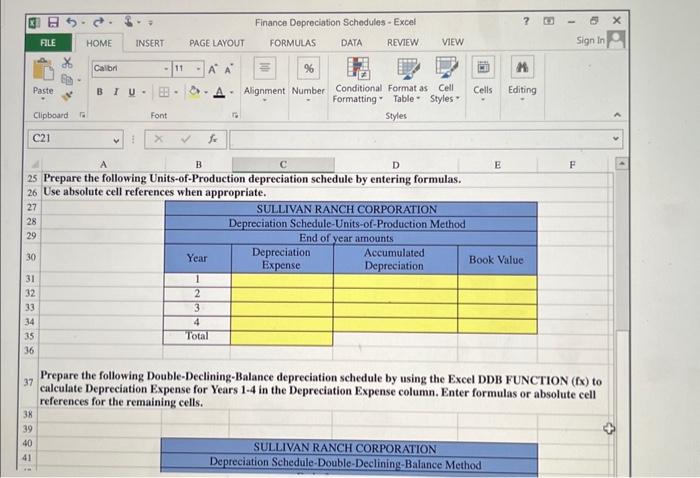Image resolution: width=700 pixels, height=478 pixels.
Task: Toggle Bold formatting
Action: [x=100, y=92]
